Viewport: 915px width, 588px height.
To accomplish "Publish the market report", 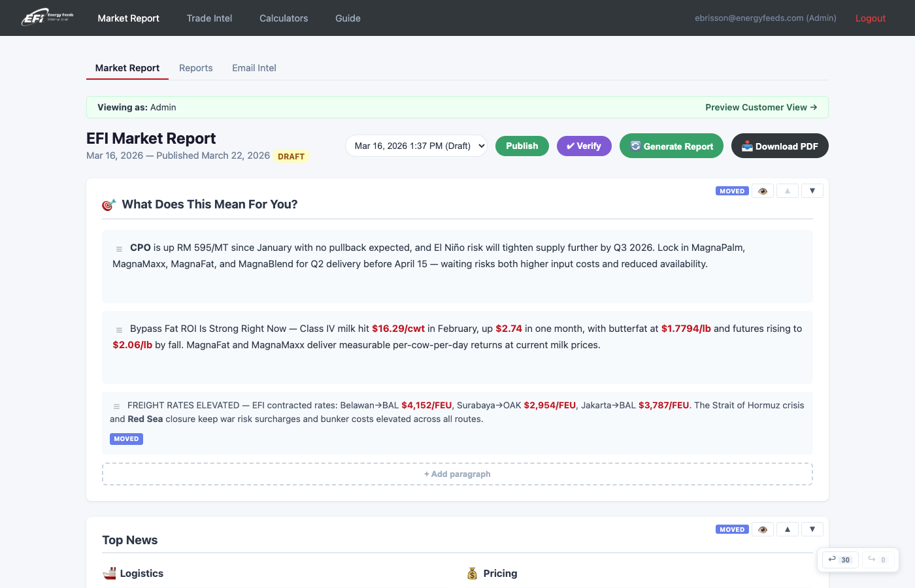I will 522,146.
